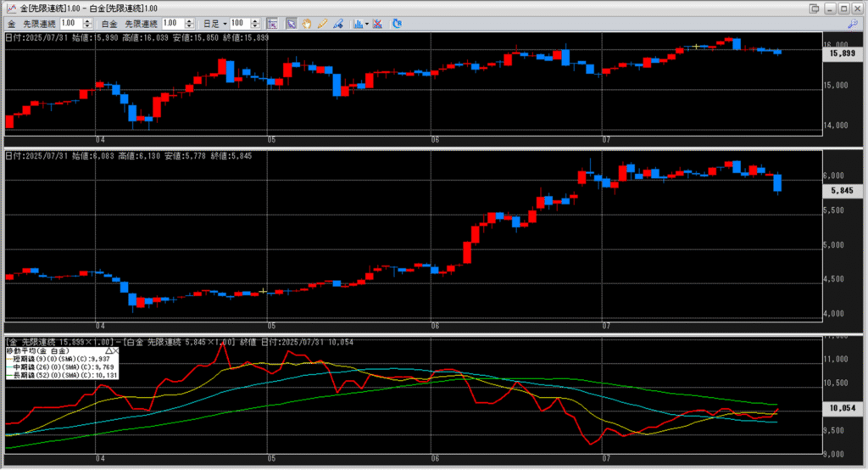Open the chart indicator dropdown arrow
This screenshot has height=470, width=868.
tap(366, 24)
